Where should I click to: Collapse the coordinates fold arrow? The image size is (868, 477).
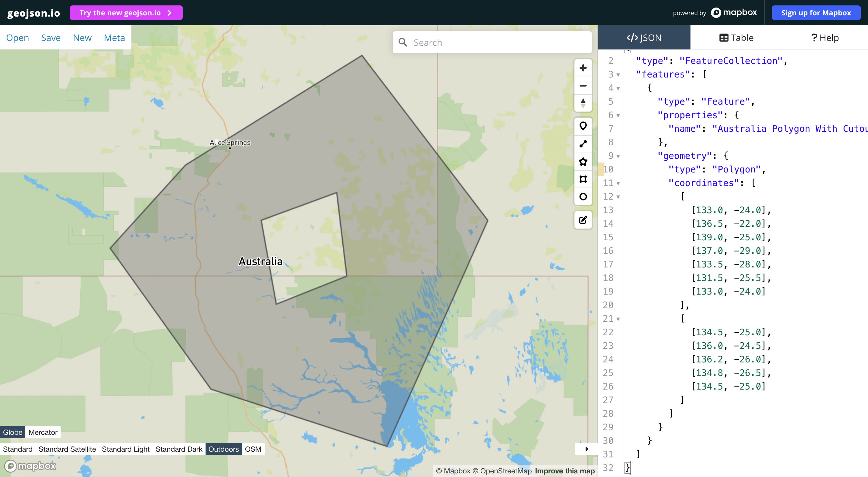618,183
